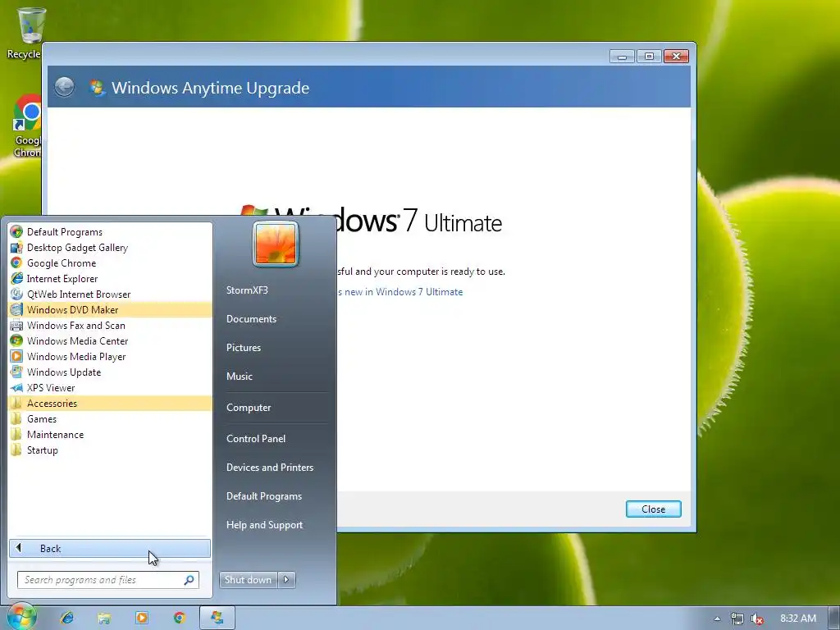Open Internet Explorer from the taskbar

(67, 618)
